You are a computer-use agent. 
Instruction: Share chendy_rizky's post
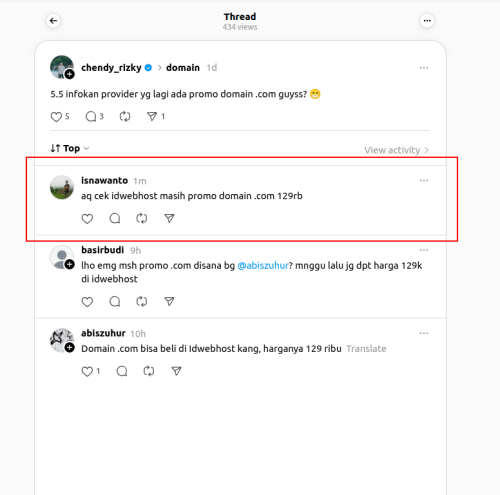152,117
